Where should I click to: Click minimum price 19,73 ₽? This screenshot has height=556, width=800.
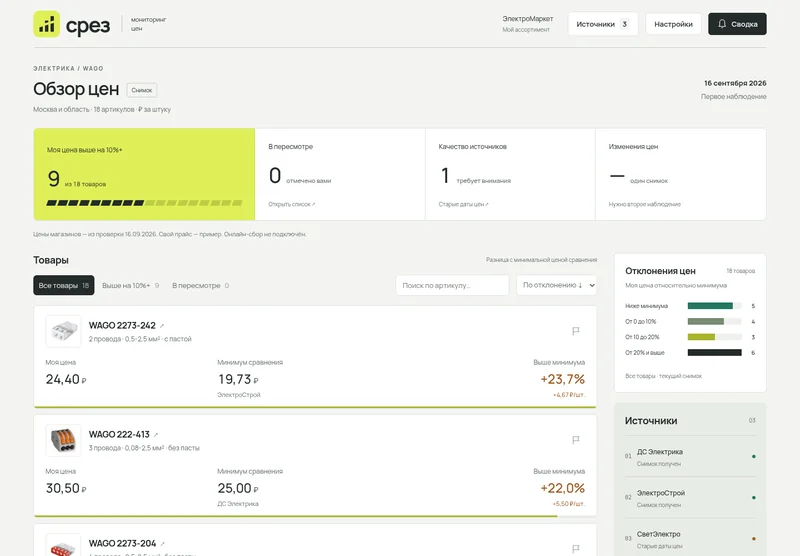[x=238, y=380]
